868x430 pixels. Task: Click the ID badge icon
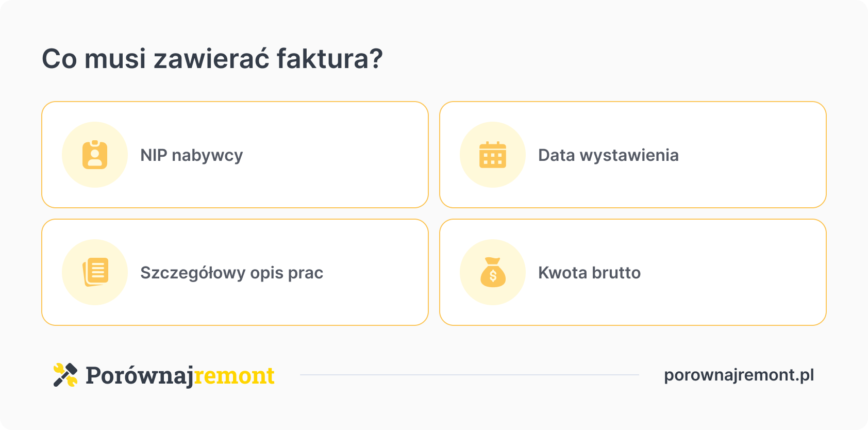point(95,155)
